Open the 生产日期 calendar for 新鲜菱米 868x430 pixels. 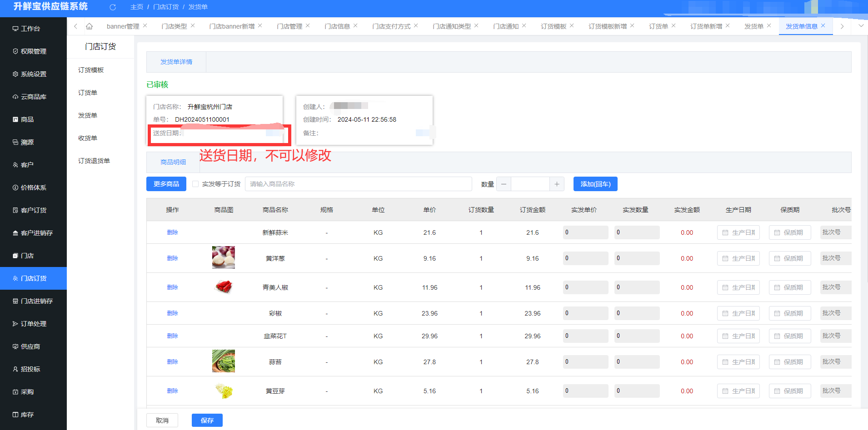(x=738, y=232)
